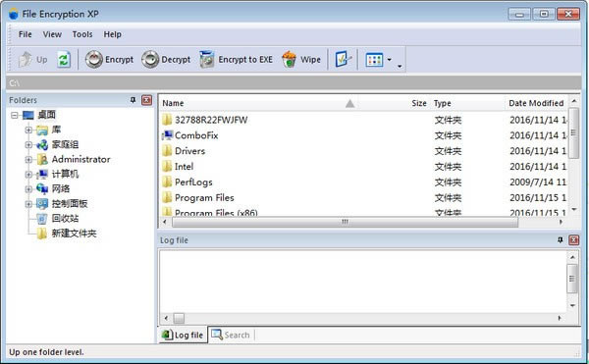Pin the Folders panel
Viewport: 589px width, 364px height.
tap(133, 100)
